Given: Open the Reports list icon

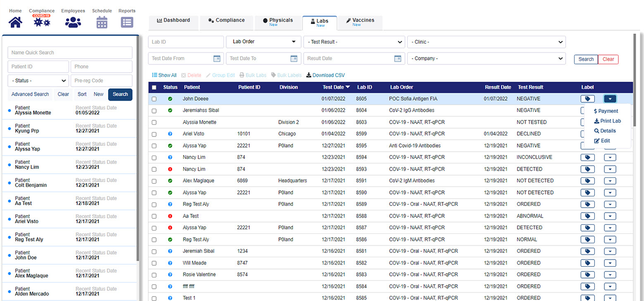Looking at the screenshot, I should coord(127,22).
